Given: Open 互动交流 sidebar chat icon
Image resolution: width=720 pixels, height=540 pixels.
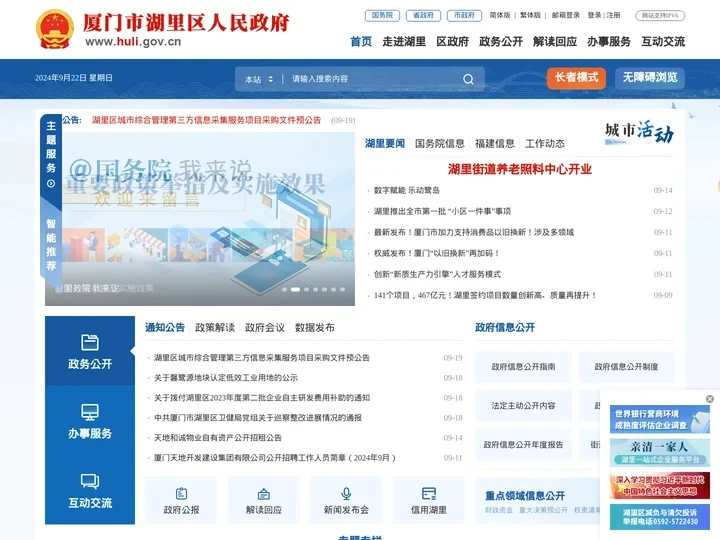Looking at the screenshot, I should [90, 481].
